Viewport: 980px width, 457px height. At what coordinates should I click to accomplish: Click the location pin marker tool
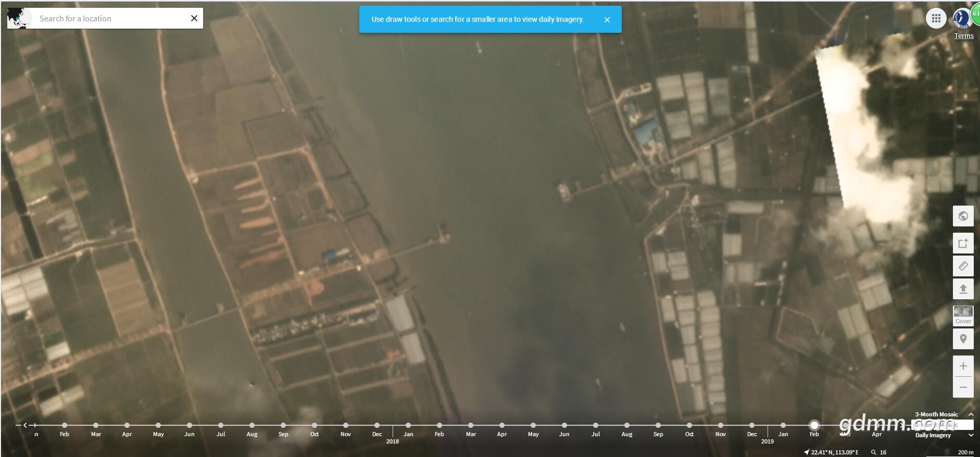[x=963, y=339]
